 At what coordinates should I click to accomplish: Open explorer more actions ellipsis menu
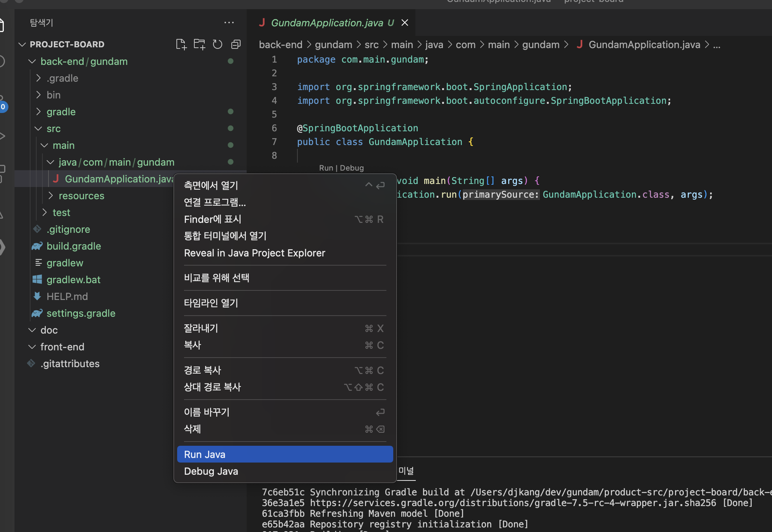229,23
